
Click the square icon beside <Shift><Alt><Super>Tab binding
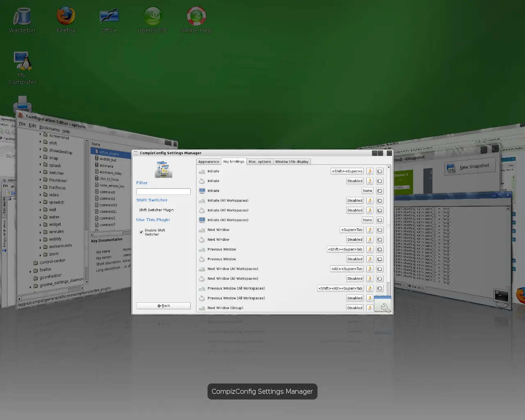(x=379, y=288)
